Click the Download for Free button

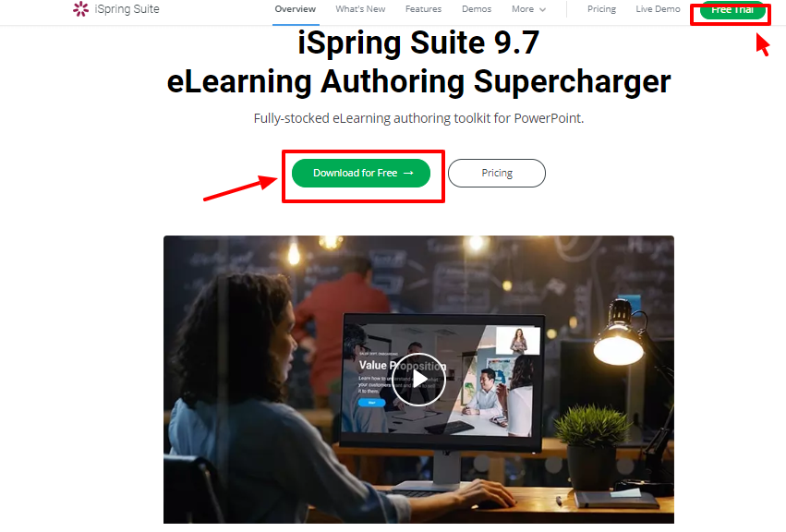click(x=361, y=173)
